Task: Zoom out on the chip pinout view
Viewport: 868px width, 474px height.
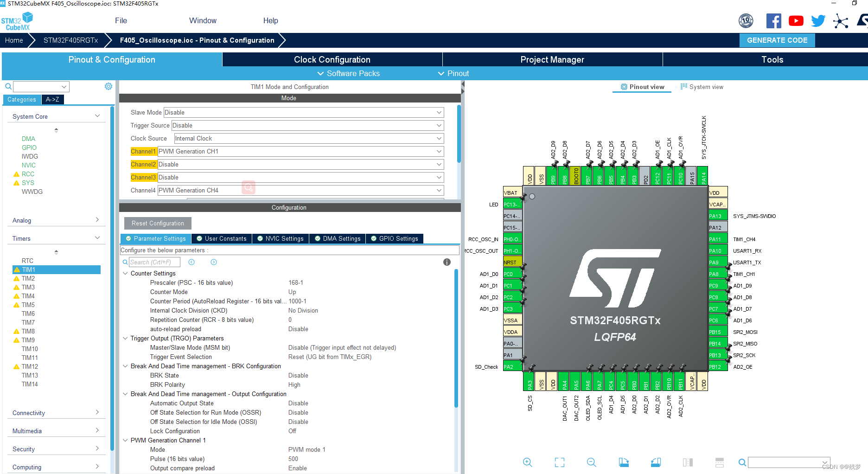Action: coord(591,462)
